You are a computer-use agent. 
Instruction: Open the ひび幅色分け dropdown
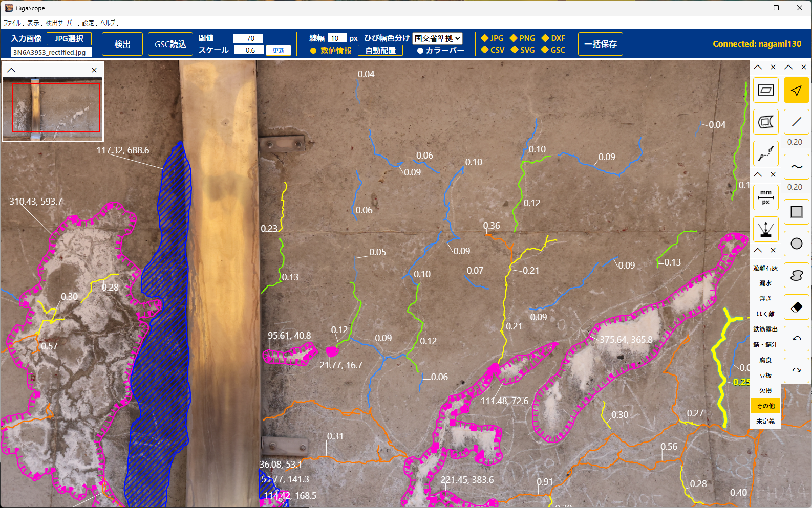[x=437, y=38]
